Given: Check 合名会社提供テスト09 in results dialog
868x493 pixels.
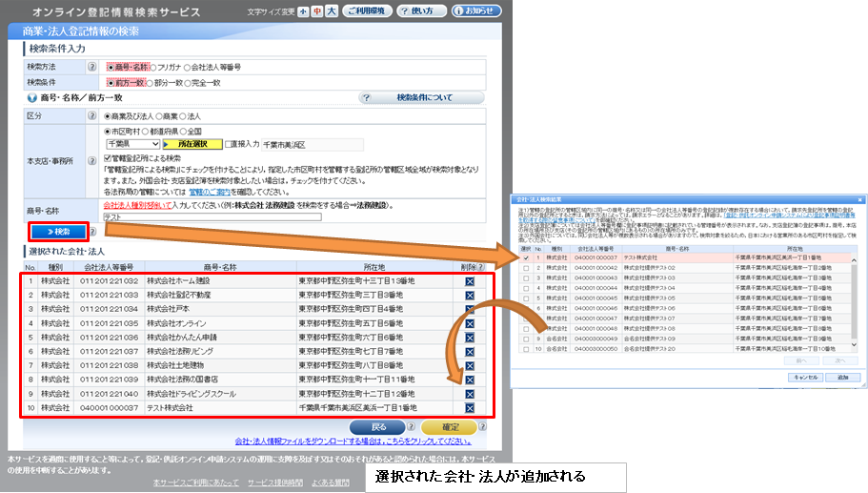Looking at the screenshot, I should 526,339.
